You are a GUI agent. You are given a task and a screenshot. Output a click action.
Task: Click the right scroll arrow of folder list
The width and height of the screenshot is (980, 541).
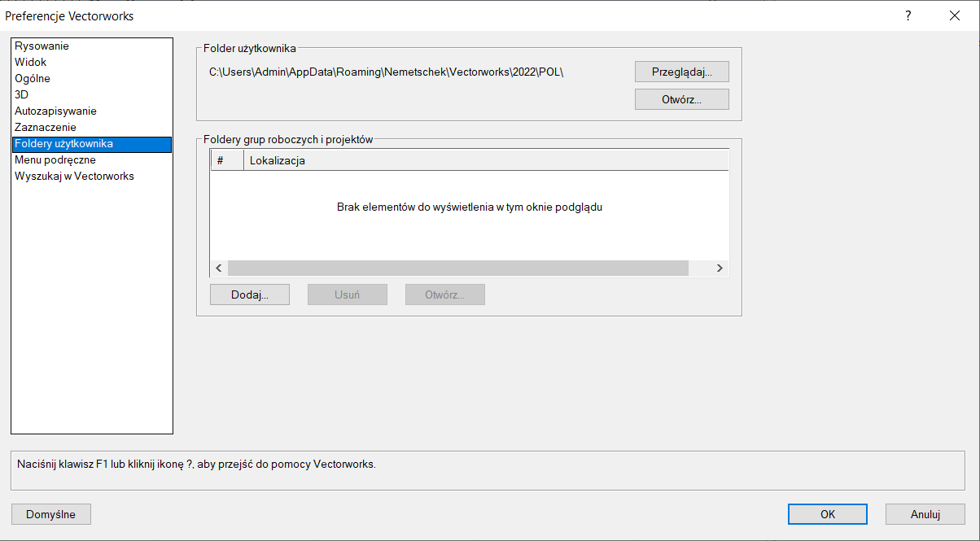(x=720, y=268)
